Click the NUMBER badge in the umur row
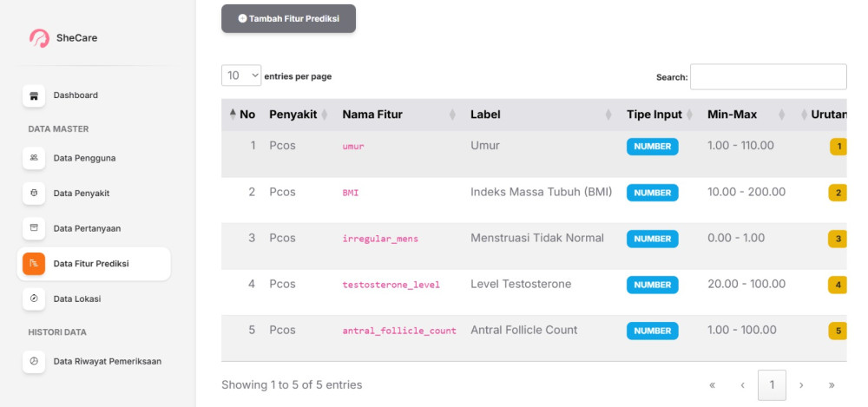868x407 pixels. [x=652, y=147]
